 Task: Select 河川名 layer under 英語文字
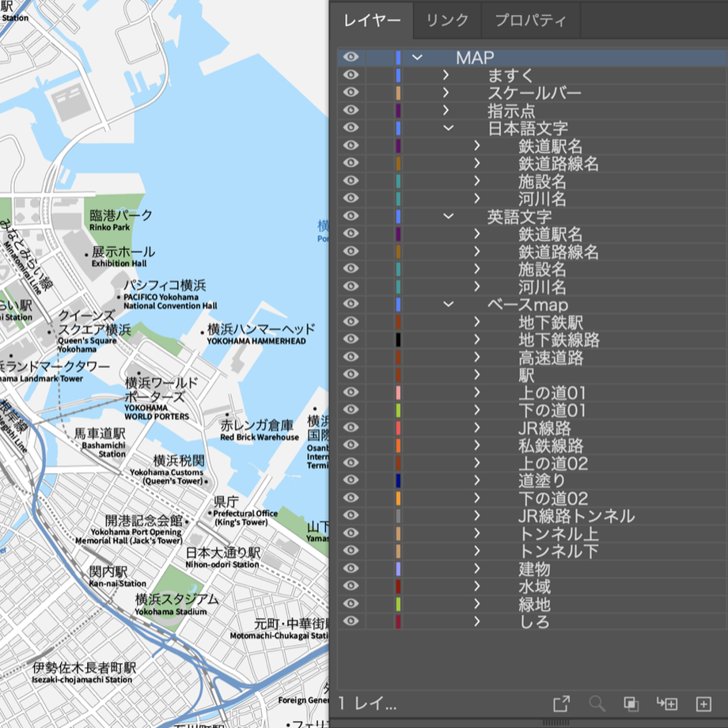(x=542, y=287)
